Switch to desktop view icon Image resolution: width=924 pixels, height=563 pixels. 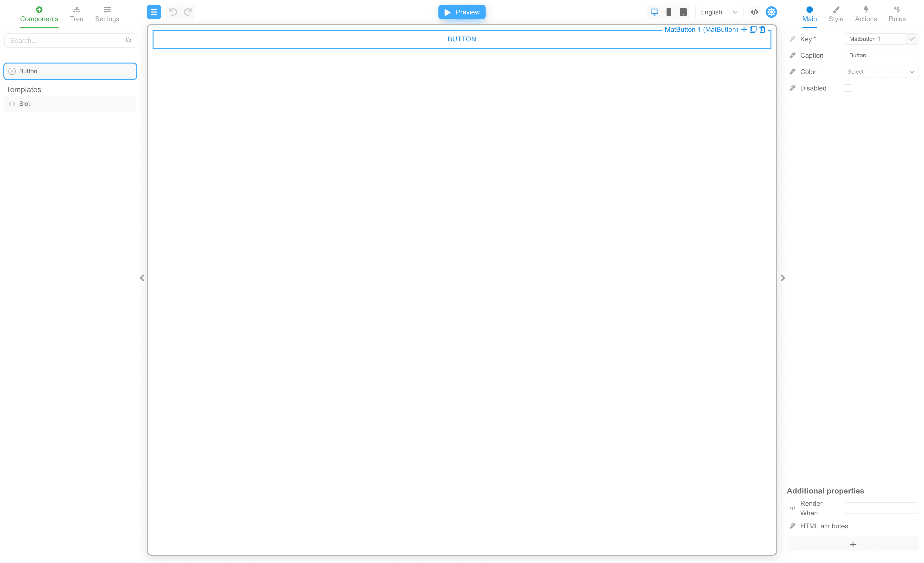click(x=654, y=12)
